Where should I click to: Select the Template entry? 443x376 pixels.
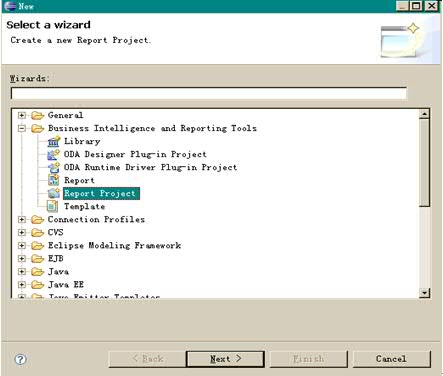[x=85, y=206]
